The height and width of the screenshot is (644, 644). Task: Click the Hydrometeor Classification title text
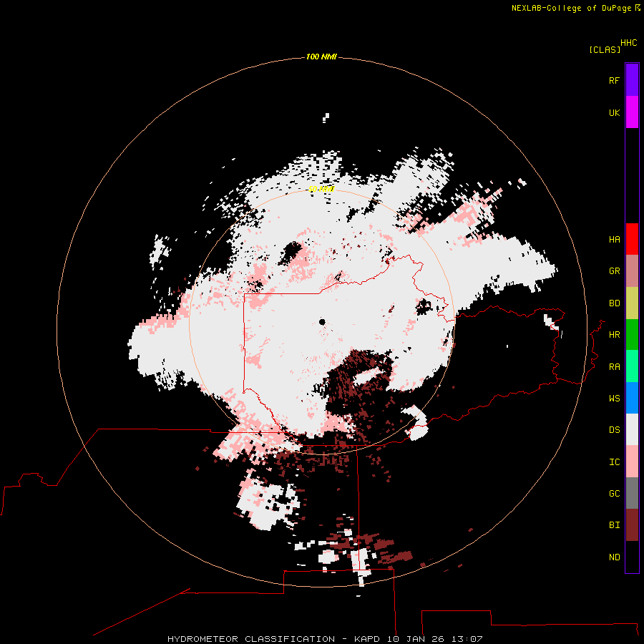(251, 639)
